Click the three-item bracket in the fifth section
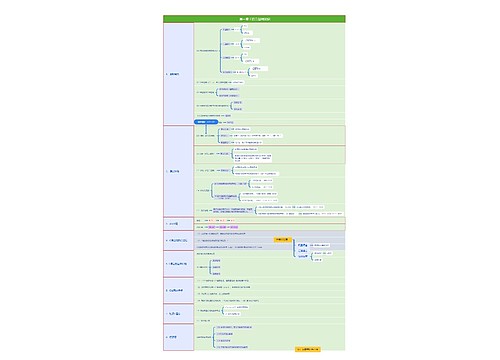The image size is (500, 360). (210, 267)
